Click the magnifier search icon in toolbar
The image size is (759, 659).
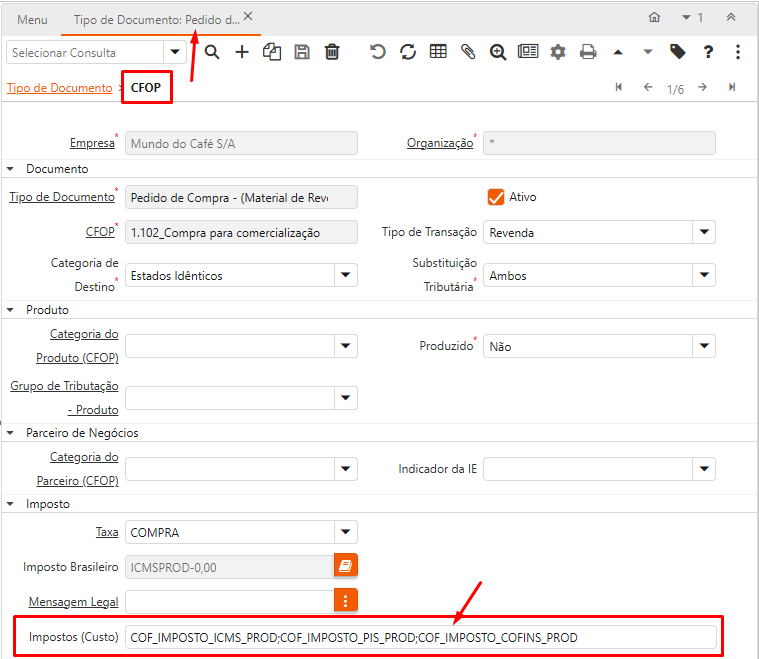[212, 52]
